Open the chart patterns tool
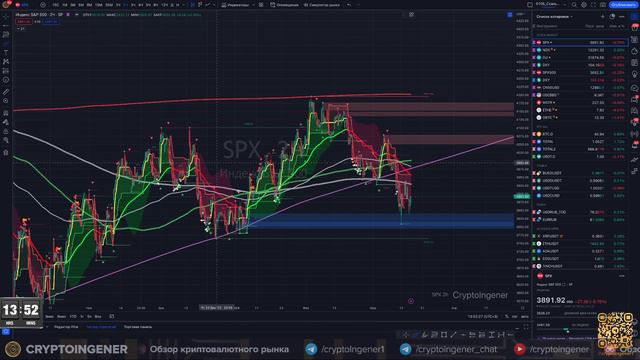Image resolution: width=640 pixels, height=360 pixels. click(6, 62)
